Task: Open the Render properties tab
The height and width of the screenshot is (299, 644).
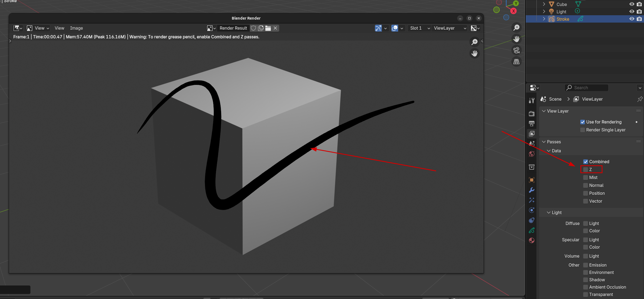Action: point(532,113)
